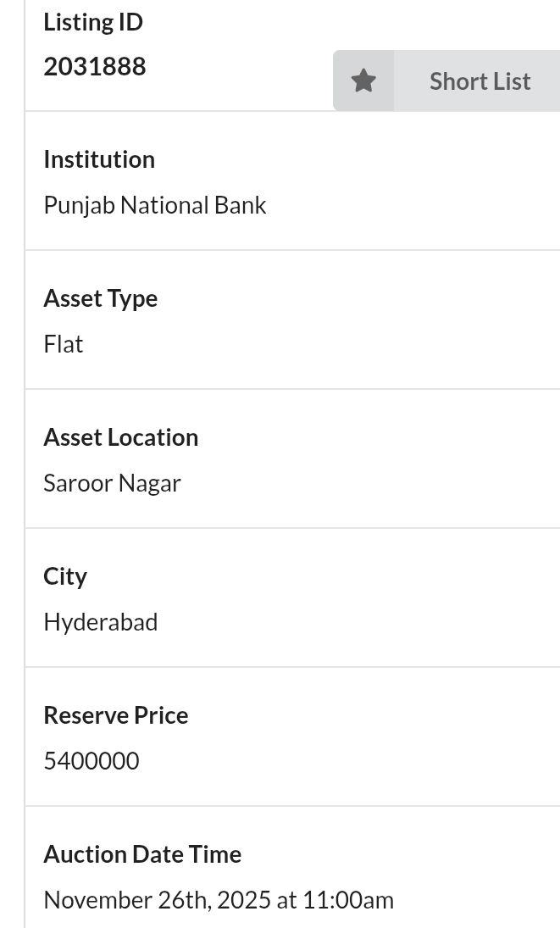Image resolution: width=560 pixels, height=928 pixels.
Task: Select the City field label
Action: pos(65,575)
